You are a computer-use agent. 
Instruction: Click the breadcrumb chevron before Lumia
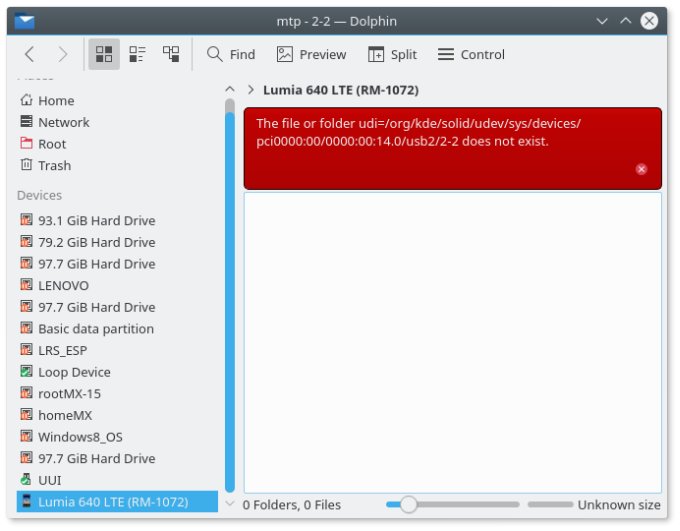click(x=251, y=90)
